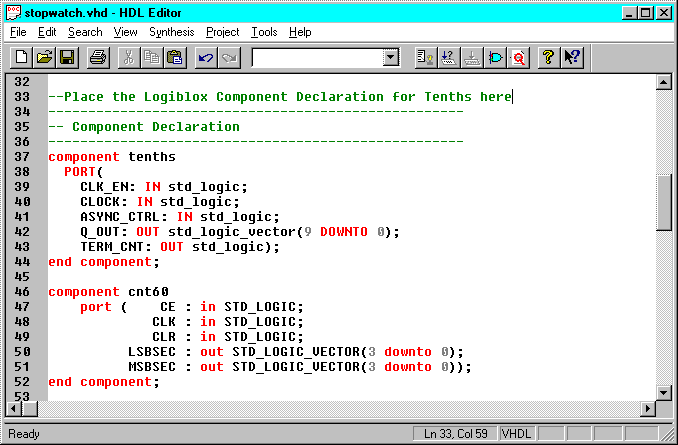
Task: Click the 'PORT(' keyword on line 38
Action: pyautogui.click(x=84, y=172)
